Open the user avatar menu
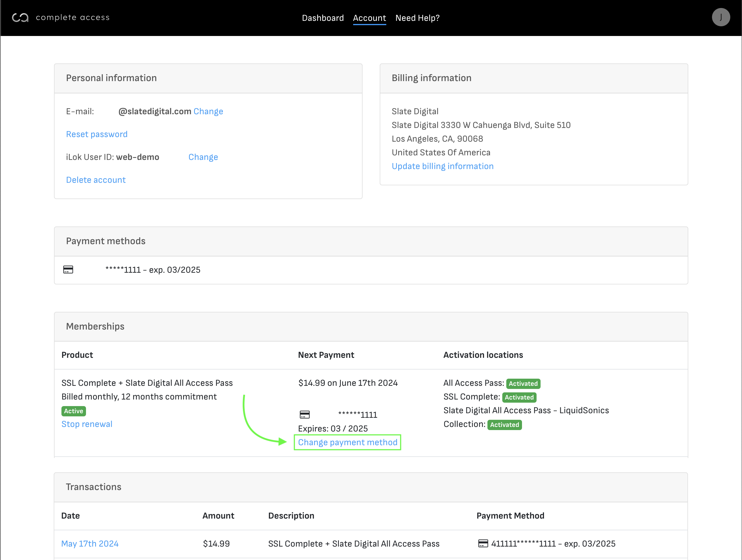This screenshot has width=742, height=560. click(x=721, y=17)
